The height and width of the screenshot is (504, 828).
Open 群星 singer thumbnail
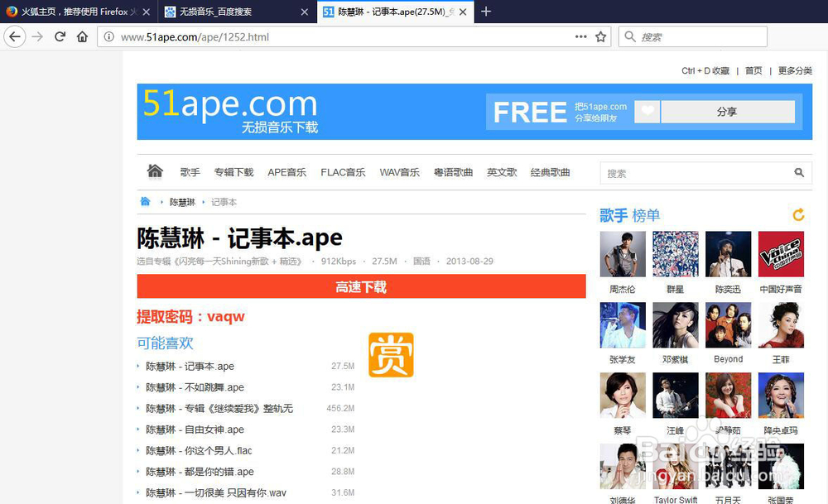(x=676, y=254)
